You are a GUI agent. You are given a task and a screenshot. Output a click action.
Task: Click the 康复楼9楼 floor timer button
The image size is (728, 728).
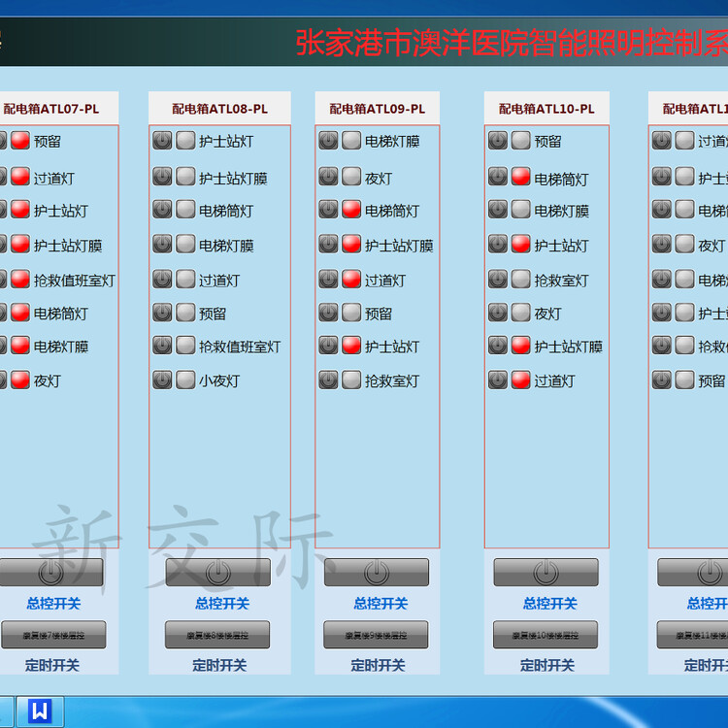pos(376,635)
